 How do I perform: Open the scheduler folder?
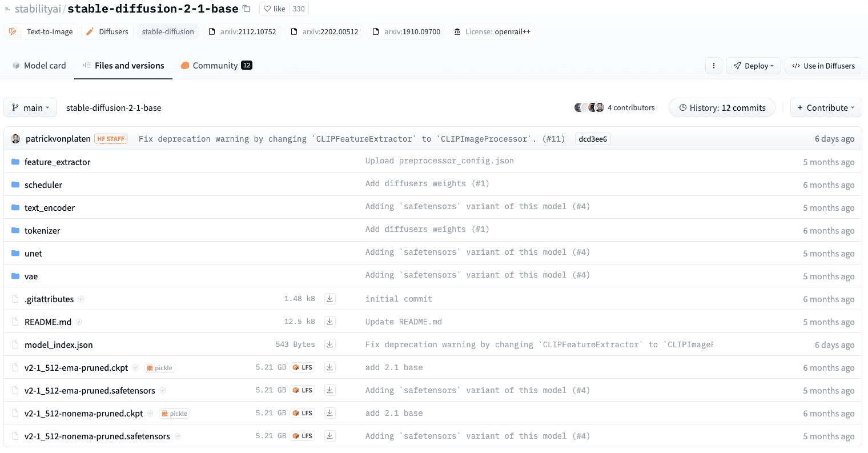click(x=43, y=185)
